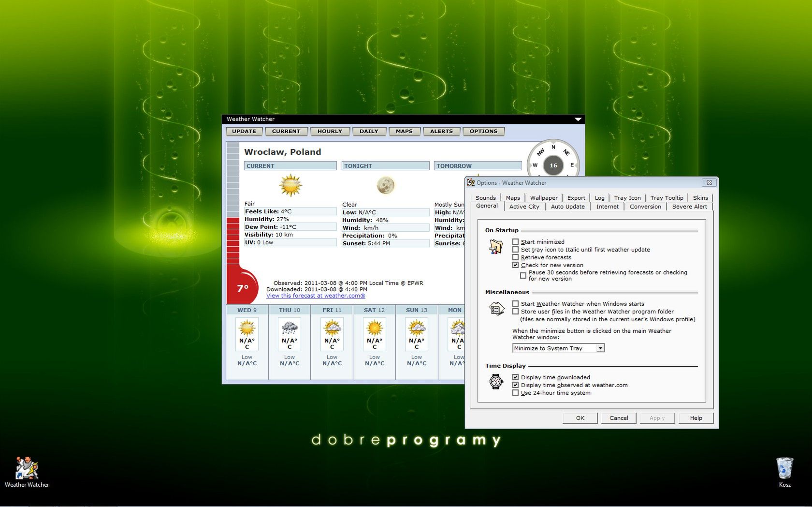This screenshot has width=812, height=507.
Task: Open the Tray Icon tab
Action: 627,198
